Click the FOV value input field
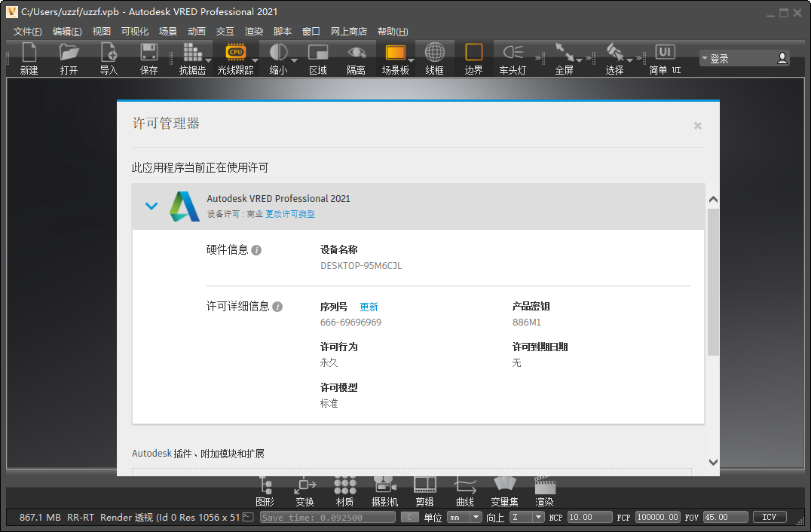This screenshot has width=811, height=532. tap(724, 517)
